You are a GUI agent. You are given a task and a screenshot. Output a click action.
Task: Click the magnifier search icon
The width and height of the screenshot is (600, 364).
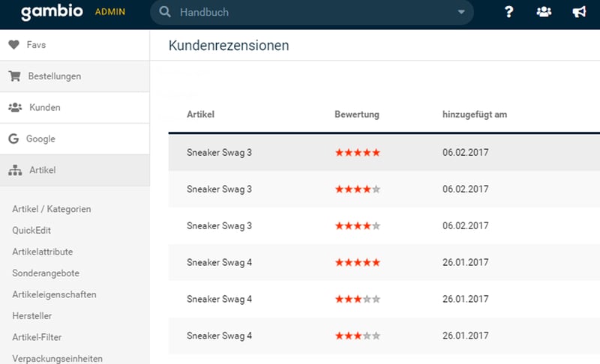point(164,13)
